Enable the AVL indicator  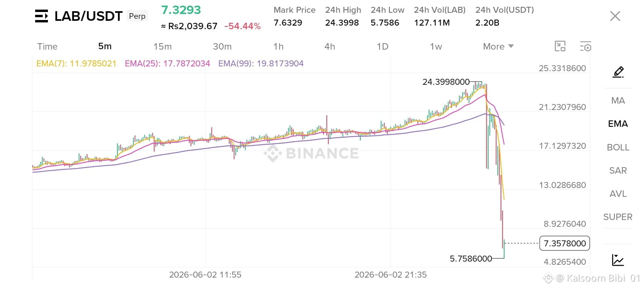(x=618, y=194)
